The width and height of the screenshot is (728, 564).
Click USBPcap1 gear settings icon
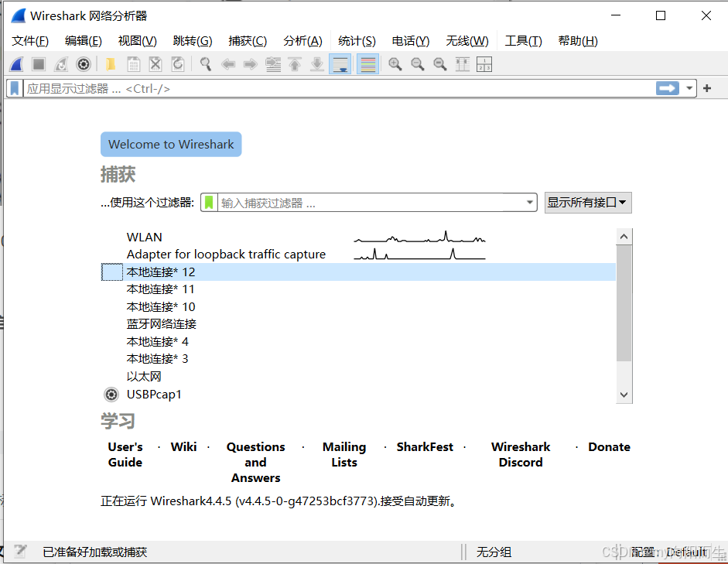pyautogui.click(x=111, y=395)
